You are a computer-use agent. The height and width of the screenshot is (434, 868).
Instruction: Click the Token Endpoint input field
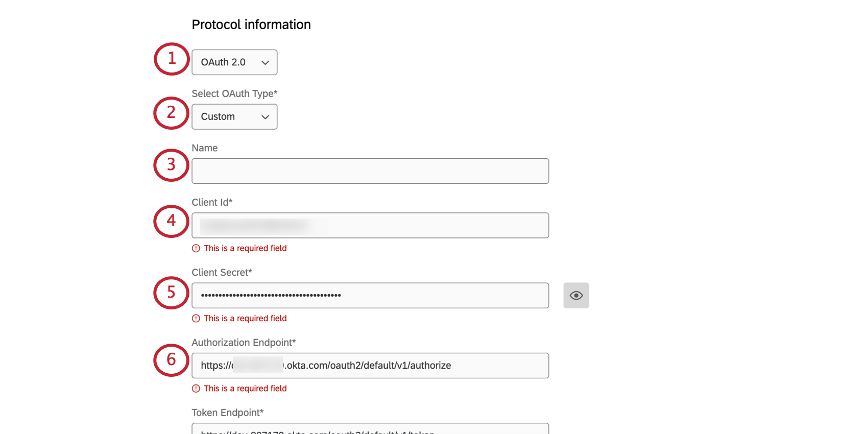tap(370, 430)
